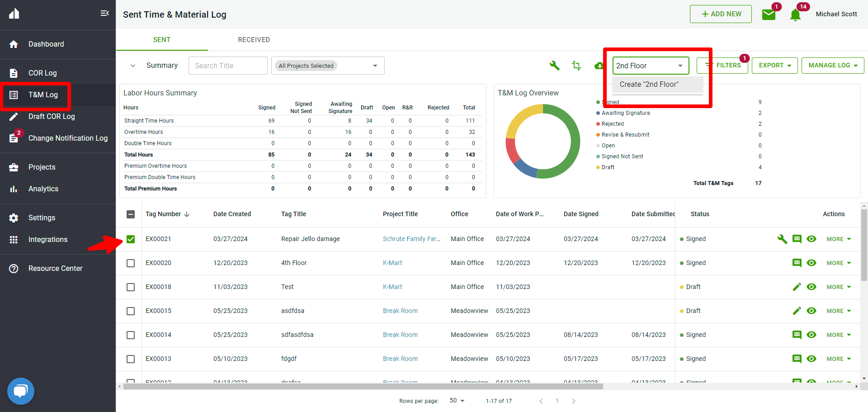This screenshot has height=412, width=868.
Task: Toggle the select-all header checkbox
Action: 131,214
